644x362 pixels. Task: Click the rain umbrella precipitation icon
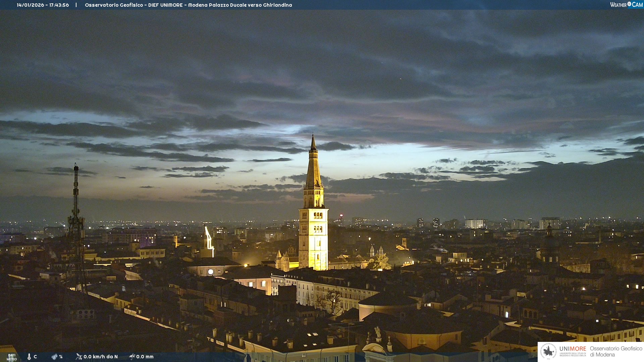[x=132, y=357]
